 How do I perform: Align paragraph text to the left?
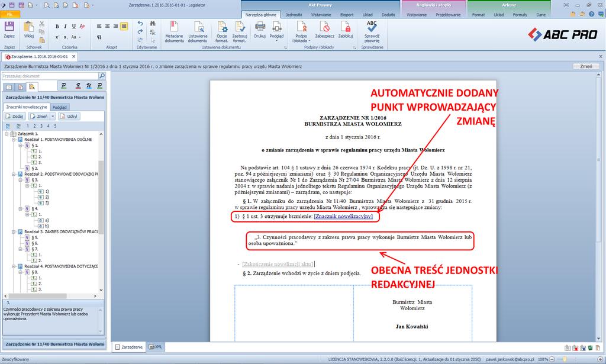[x=99, y=26]
